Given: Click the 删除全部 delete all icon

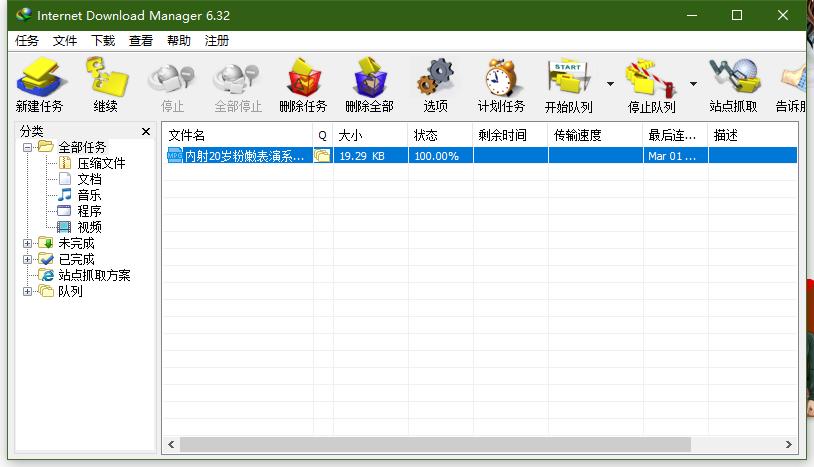Looking at the screenshot, I should pyautogui.click(x=370, y=78).
